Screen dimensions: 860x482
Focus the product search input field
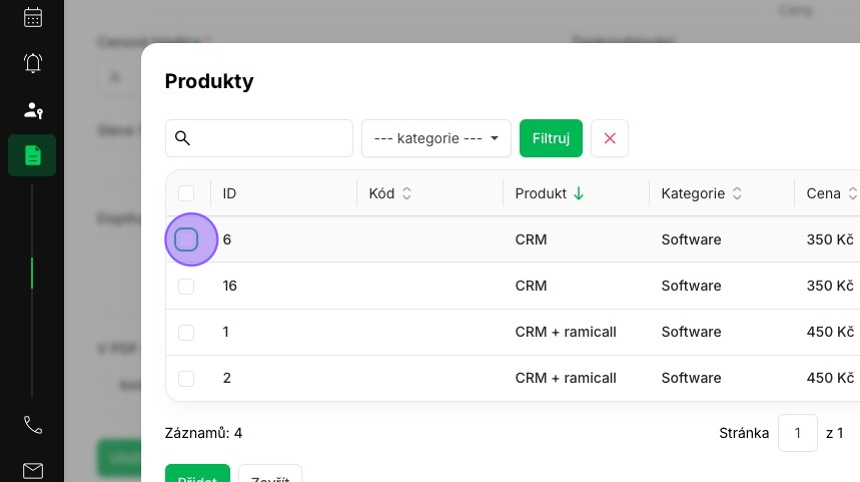point(259,138)
